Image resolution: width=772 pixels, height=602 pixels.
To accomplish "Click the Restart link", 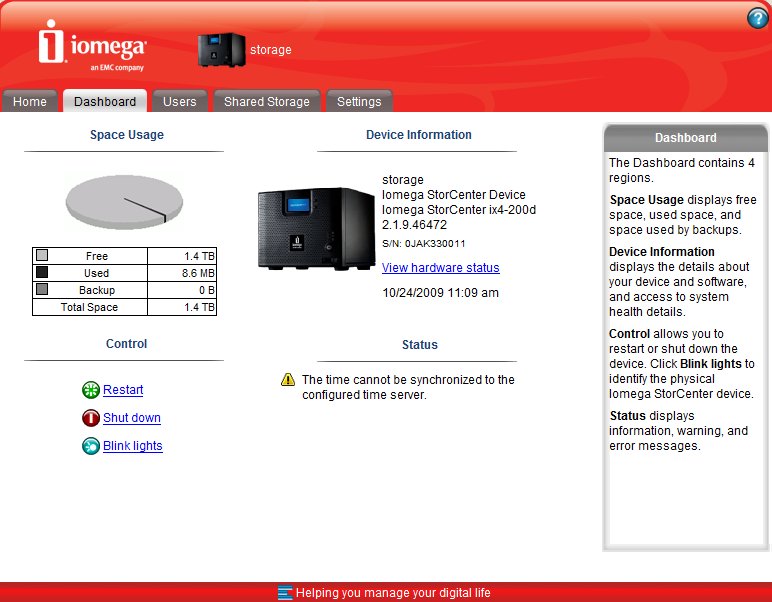I will coord(123,390).
